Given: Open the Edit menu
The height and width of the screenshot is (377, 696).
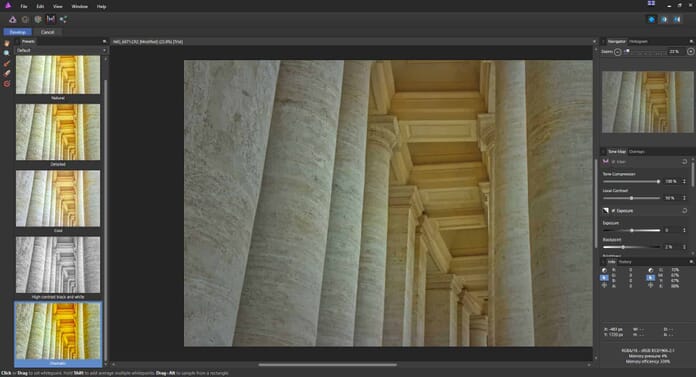Looking at the screenshot, I should coord(40,7).
